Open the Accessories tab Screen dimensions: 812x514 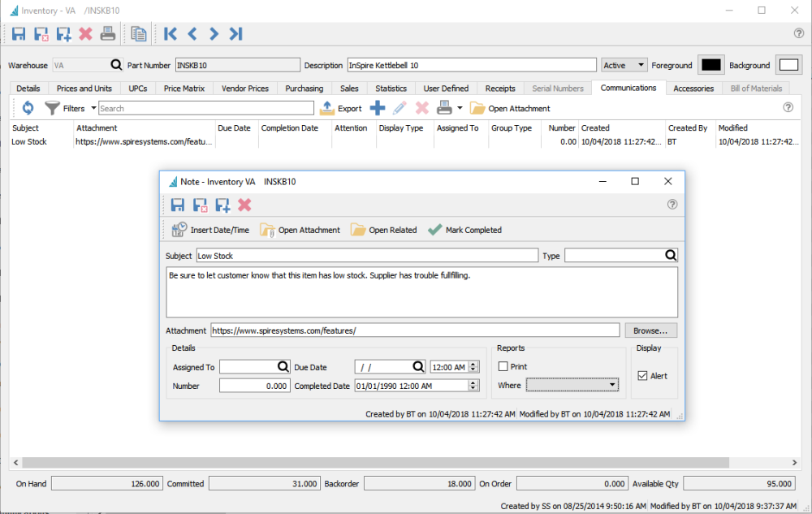[x=693, y=88]
